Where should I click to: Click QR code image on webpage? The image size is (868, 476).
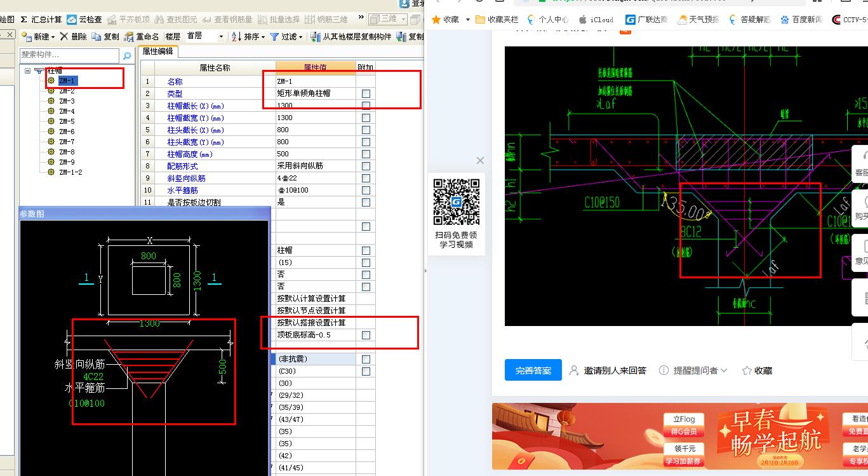[456, 201]
